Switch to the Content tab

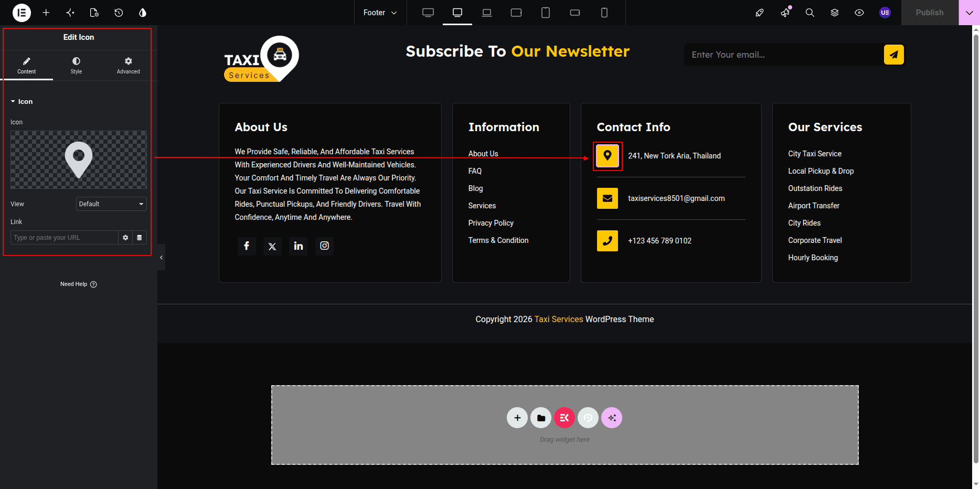pos(27,66)
